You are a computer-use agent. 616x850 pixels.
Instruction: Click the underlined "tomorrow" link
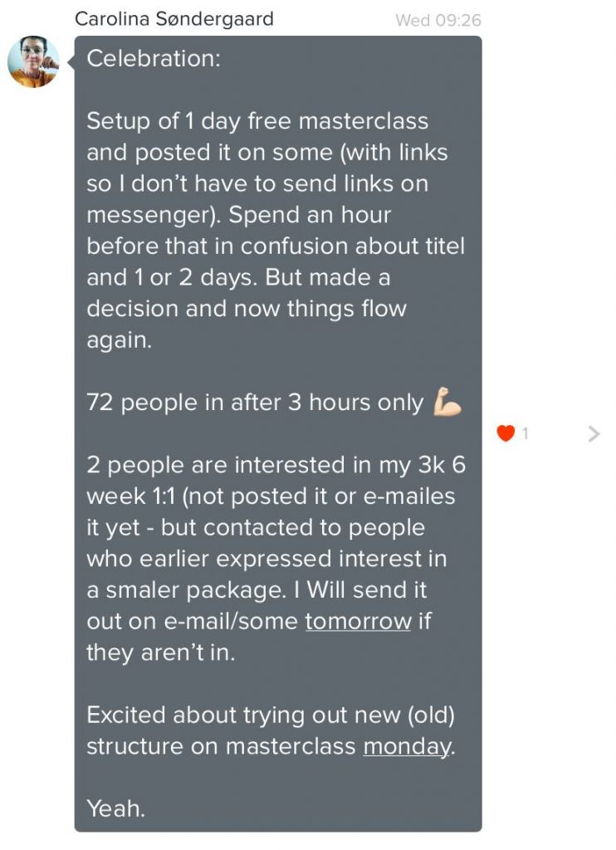(358, 621)
